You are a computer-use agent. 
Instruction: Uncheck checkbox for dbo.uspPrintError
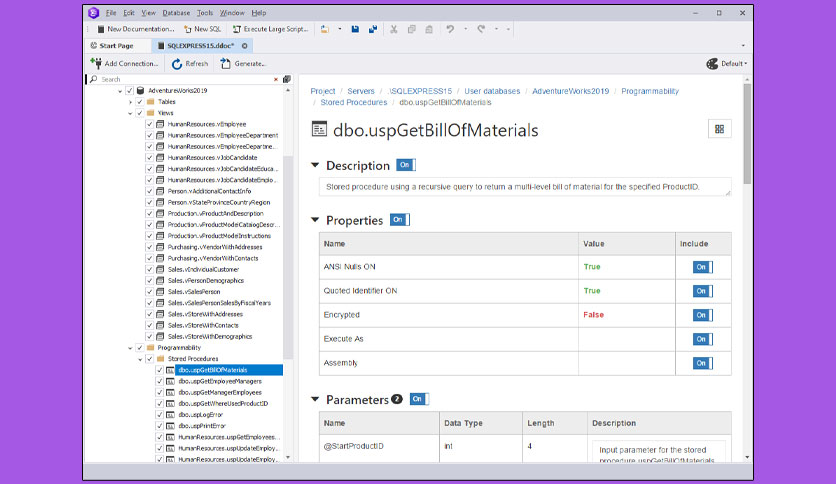click(159, 426)
